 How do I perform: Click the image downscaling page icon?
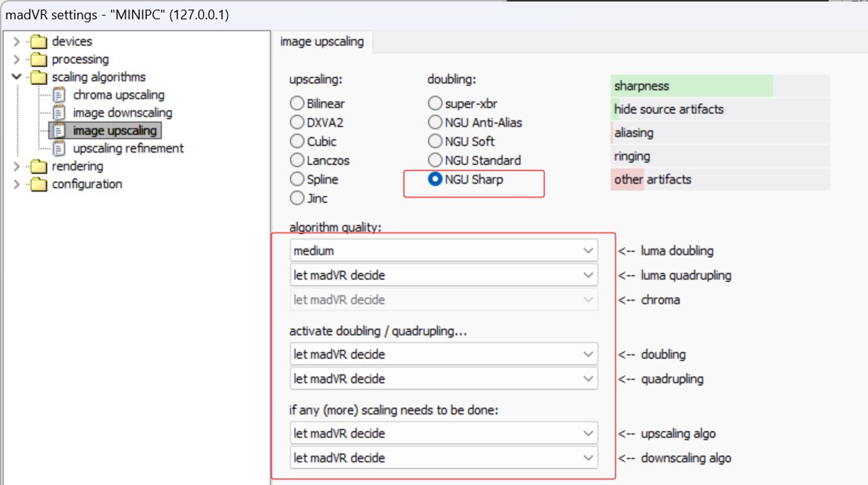[60, 113]
